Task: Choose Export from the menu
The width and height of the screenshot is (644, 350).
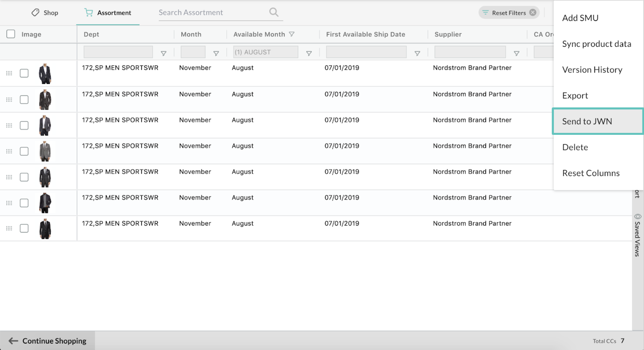Action: coord(598,95)
